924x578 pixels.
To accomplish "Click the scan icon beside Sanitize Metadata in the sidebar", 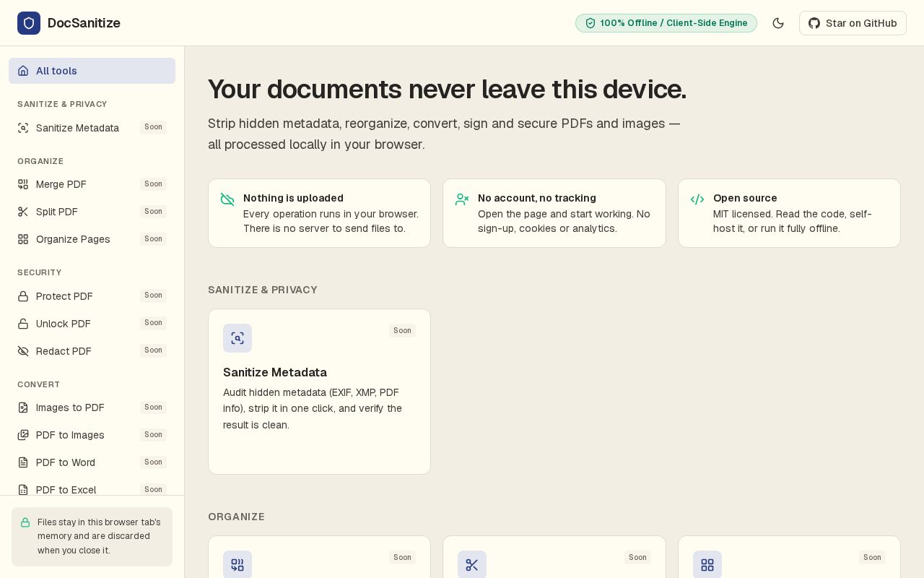I will coord(23,128).
